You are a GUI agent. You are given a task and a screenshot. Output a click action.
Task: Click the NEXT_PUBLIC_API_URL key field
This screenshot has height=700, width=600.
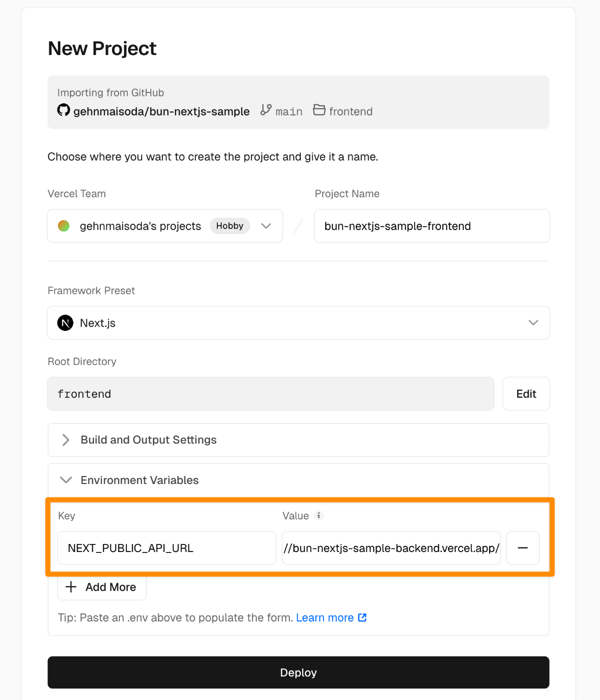coord(166,548)
